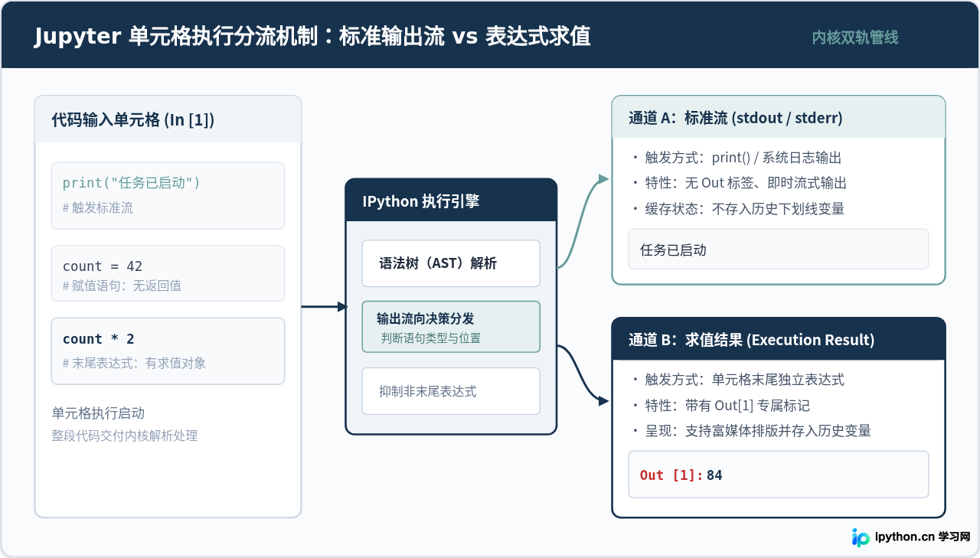Click the 内核双轨管线 header label
Screen dimensions: 980x558
(855, 38)
